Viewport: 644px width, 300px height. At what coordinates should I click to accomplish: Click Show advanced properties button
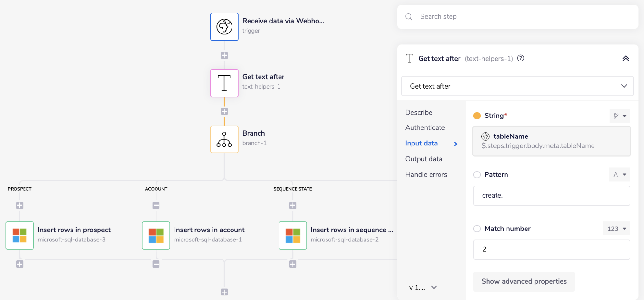(524, 281)
